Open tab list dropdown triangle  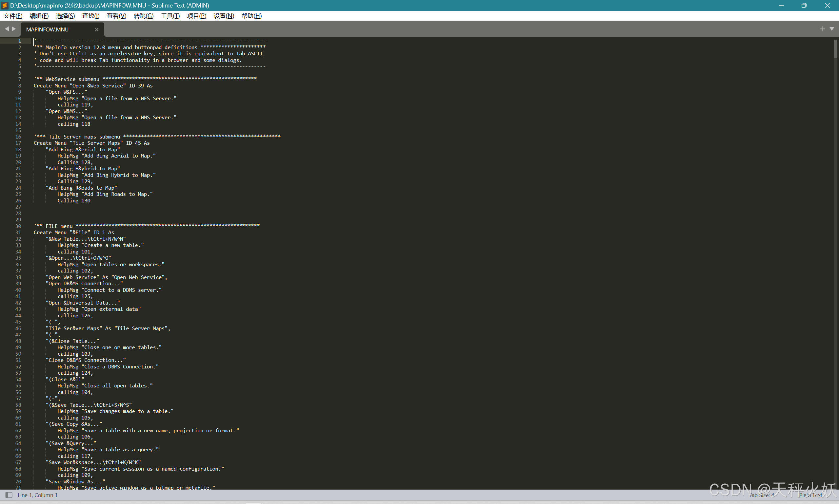click(831, 29)
